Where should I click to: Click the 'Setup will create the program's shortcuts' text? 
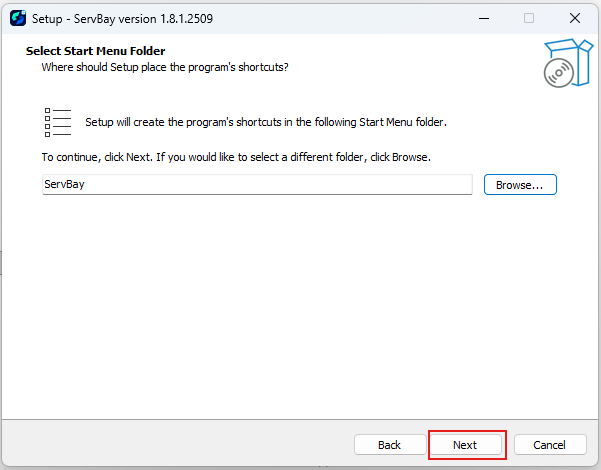click(x=265, y=122)
